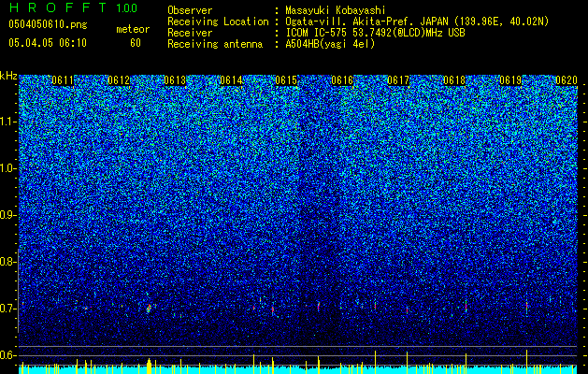The image size is (588, 374).
Task: Click the 0615 time marker
Action: [x=286, y=80]
